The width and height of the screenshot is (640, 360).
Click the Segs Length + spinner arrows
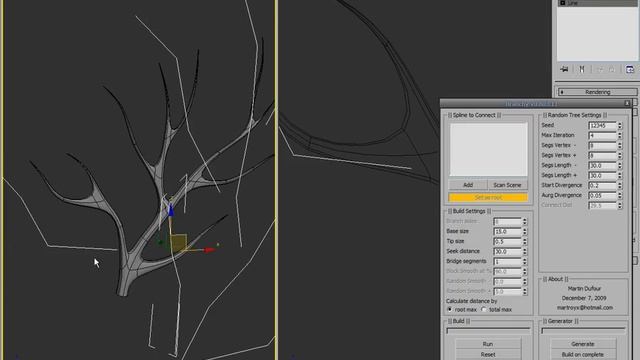point(620,176)
